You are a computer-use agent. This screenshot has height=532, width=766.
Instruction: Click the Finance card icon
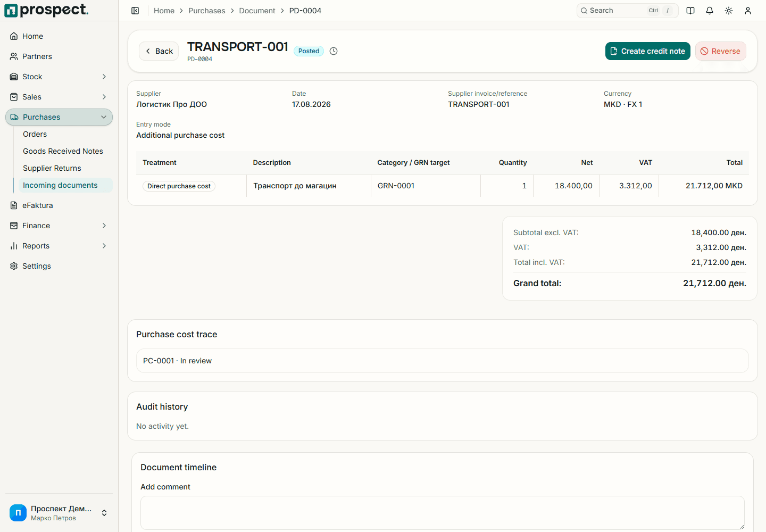(x=14, y=226)
